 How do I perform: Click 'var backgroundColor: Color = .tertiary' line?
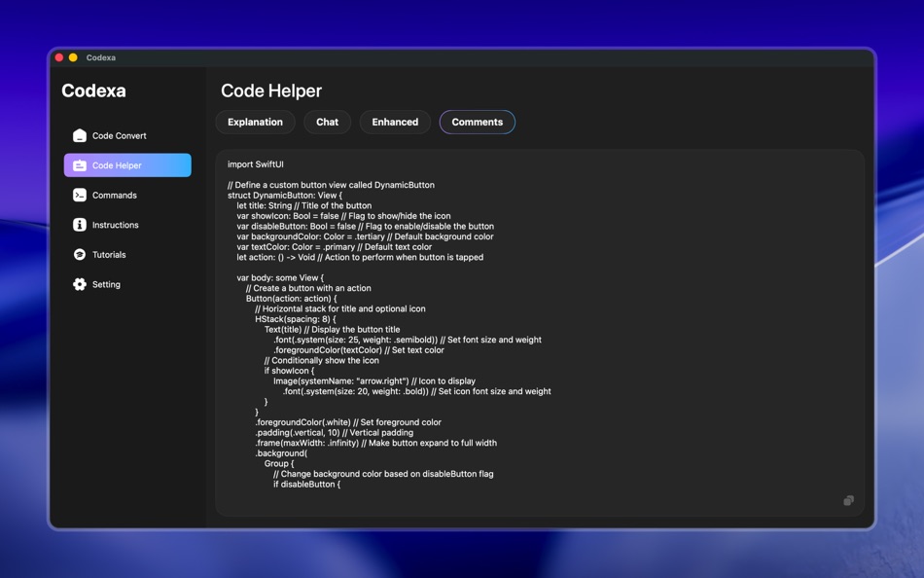(365, 236)
